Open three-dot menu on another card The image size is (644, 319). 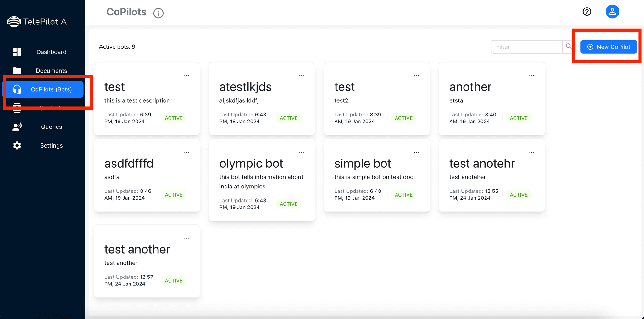point(531,76)
